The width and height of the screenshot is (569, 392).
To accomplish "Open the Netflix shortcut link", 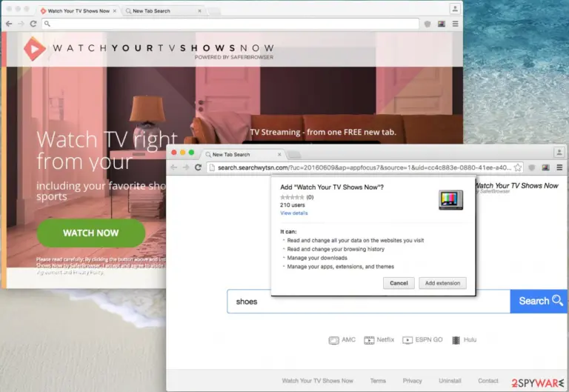I will [379, 339].
